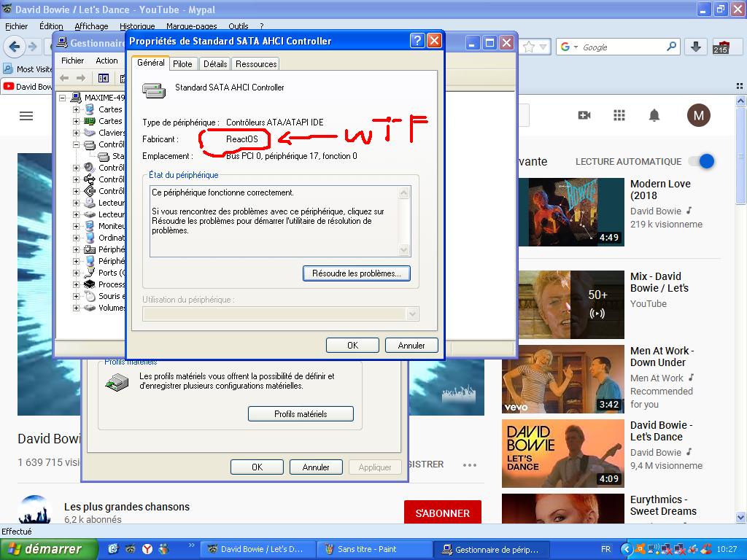Open Modern Love video thumbnail
Viewport: 747px width, 560px height.
point(570,212)
